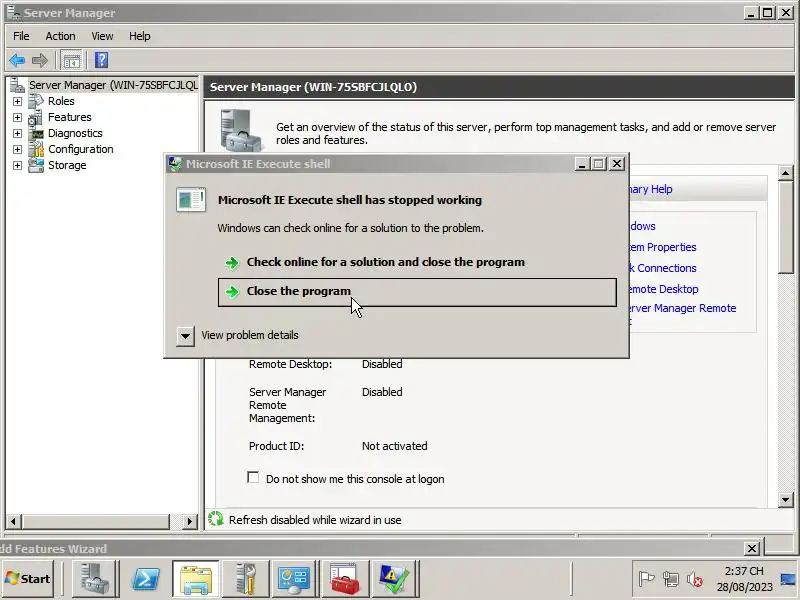800x600 pixels.
Task: Select the Server Manager root node icon
Action: click(17, 85)
